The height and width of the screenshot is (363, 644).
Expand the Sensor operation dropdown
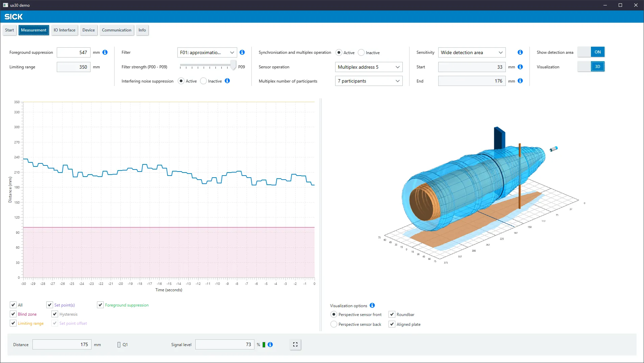pyautogui.click(x=369, y=67)
